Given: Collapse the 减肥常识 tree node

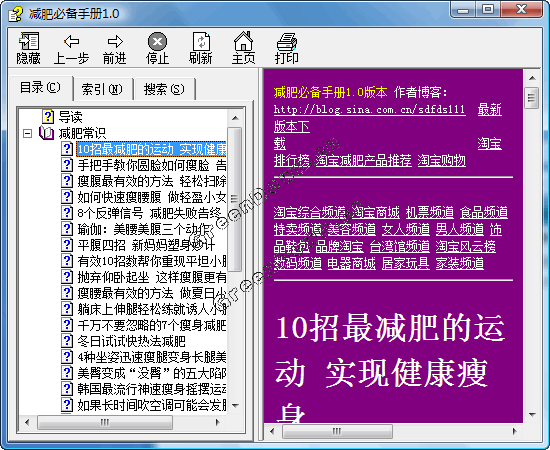Looking at the screenshot, I should pos(27,133).
